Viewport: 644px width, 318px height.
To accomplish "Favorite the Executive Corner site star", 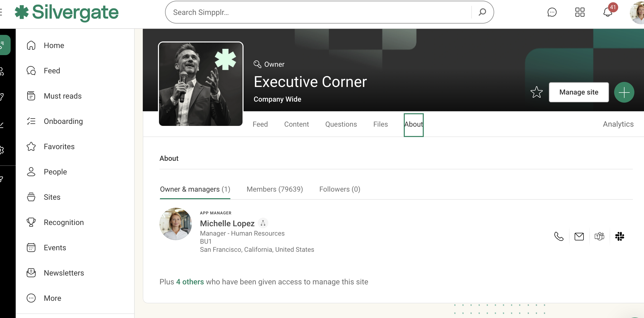I will click(536, 92).
